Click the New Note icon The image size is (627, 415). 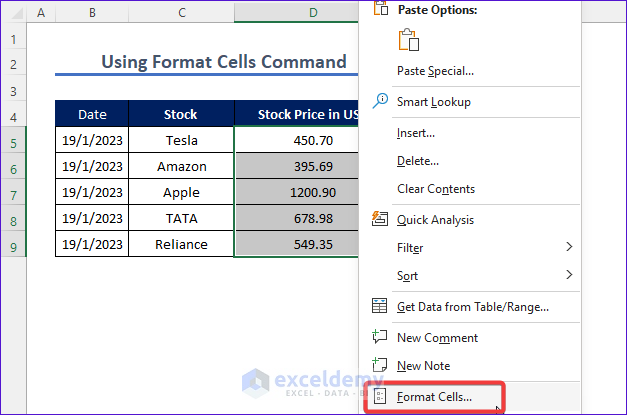point(380,366)
